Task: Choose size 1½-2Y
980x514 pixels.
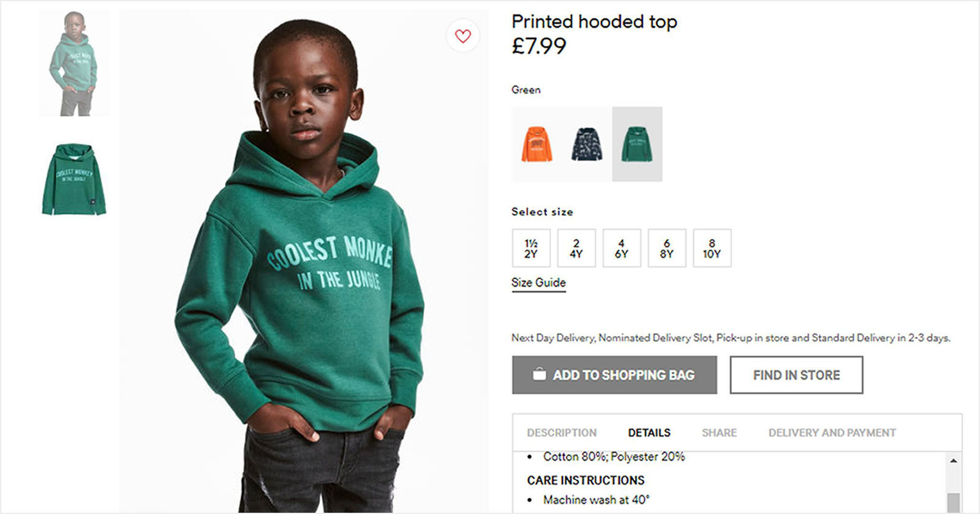Action: pyautogui.click(x=531, y=248)
